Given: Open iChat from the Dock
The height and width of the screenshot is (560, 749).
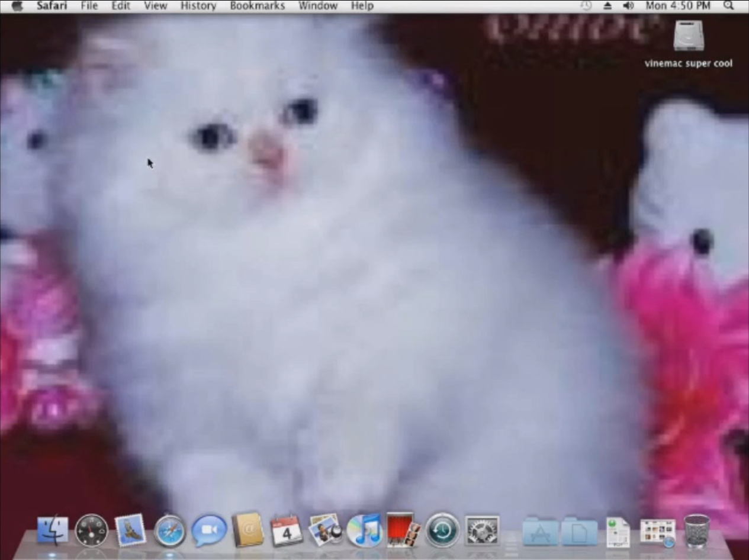Looking at the screenshot, I should point(209,530).
